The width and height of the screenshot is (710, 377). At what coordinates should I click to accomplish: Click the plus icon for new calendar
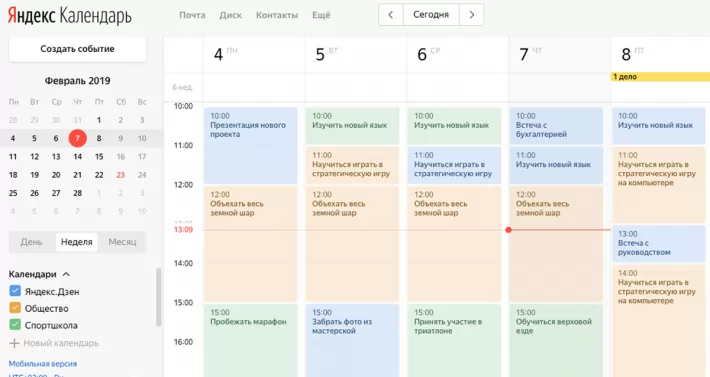pos(14,343)
